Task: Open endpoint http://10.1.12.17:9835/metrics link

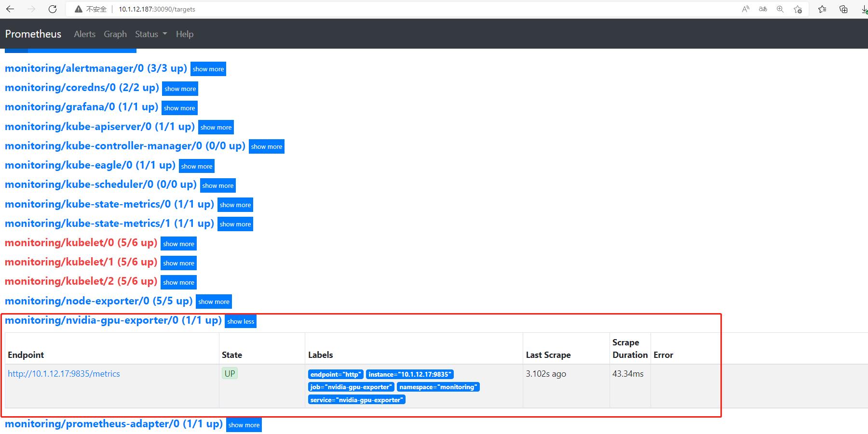Action: pos(64,374)
